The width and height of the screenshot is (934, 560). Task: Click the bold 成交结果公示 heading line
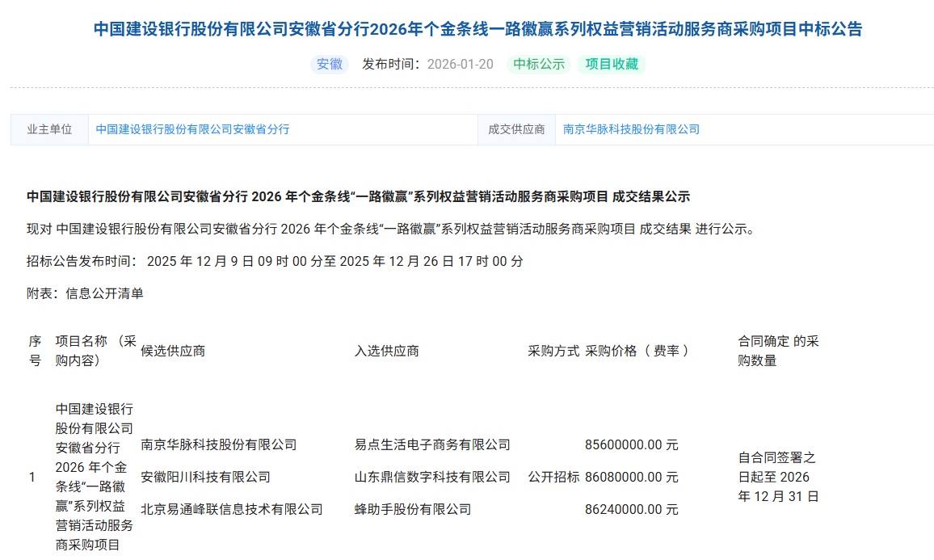pos(358,196)
